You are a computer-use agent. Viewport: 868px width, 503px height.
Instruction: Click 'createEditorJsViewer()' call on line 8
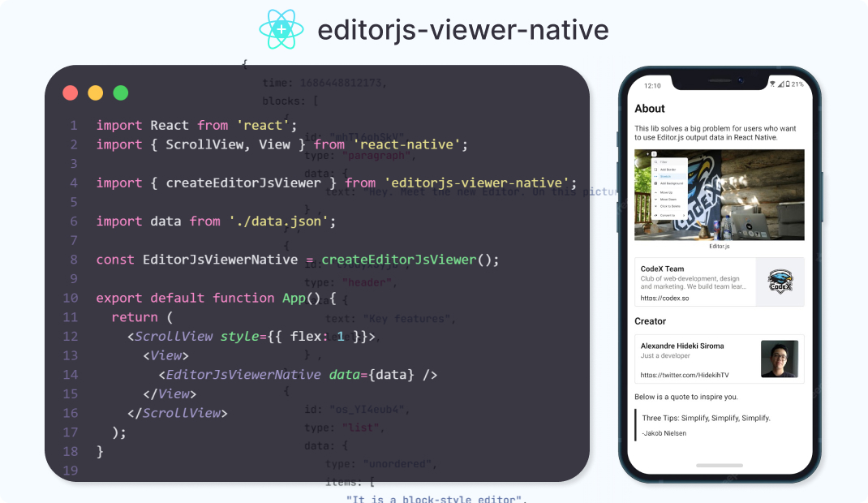[406, 260]
